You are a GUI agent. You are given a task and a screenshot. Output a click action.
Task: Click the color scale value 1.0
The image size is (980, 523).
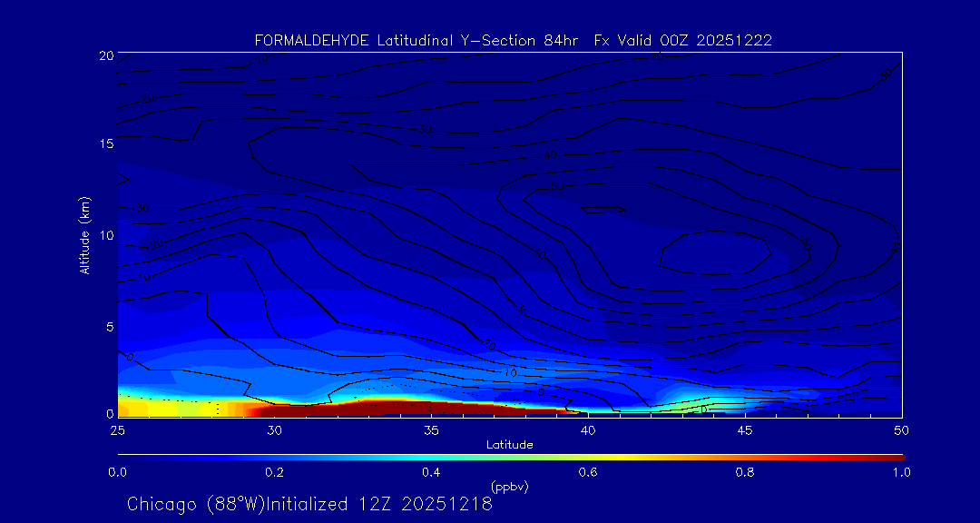[901, 472]
